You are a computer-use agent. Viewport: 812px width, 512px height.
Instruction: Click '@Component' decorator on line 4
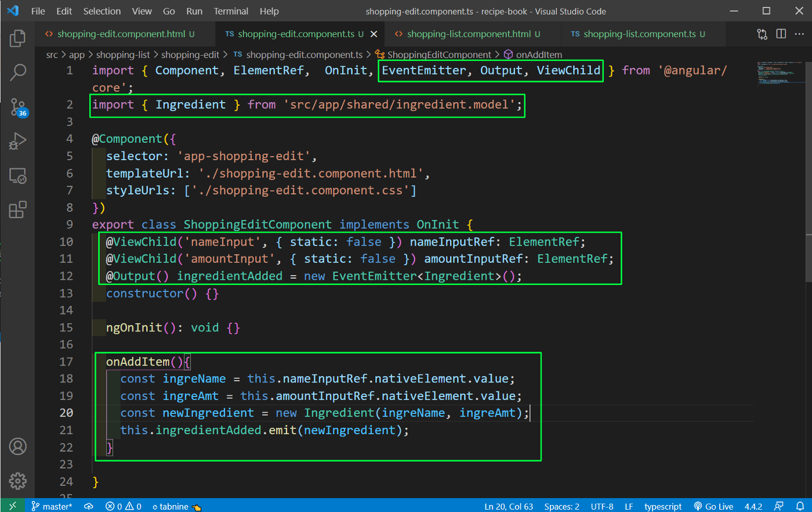(127, 139)
